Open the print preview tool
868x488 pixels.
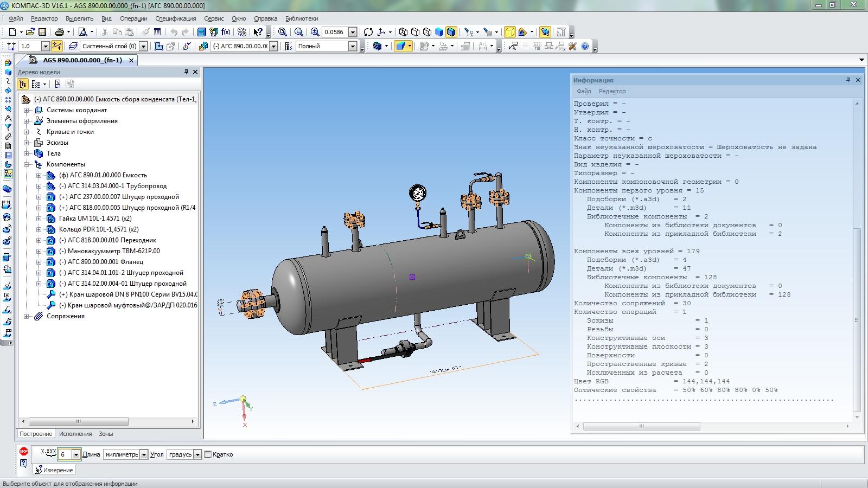82,32
